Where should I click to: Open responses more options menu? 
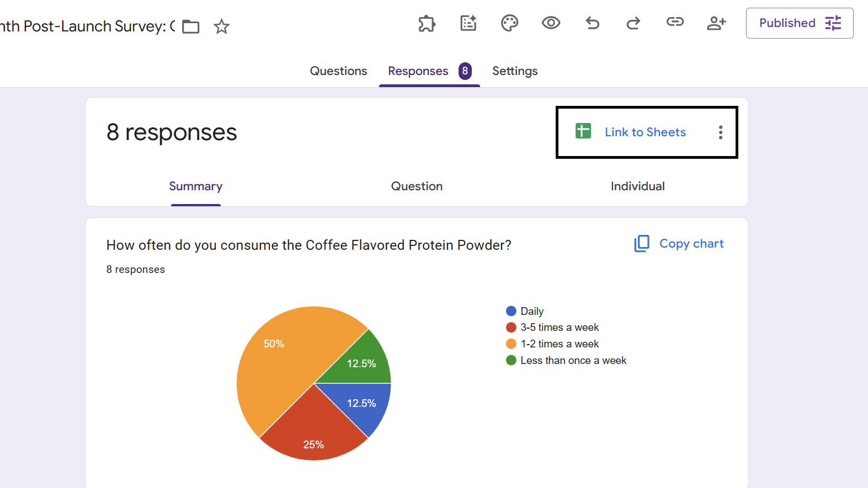pos(721,132)
